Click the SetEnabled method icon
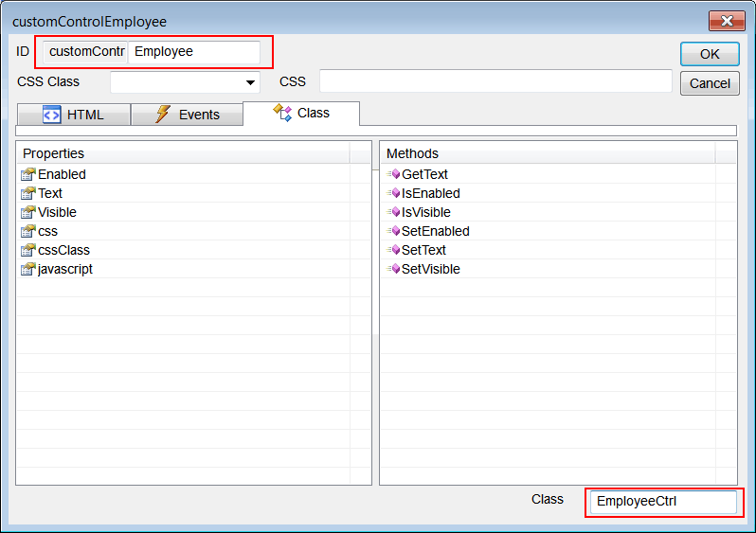756x533 pixels. (x=393, y=231)
